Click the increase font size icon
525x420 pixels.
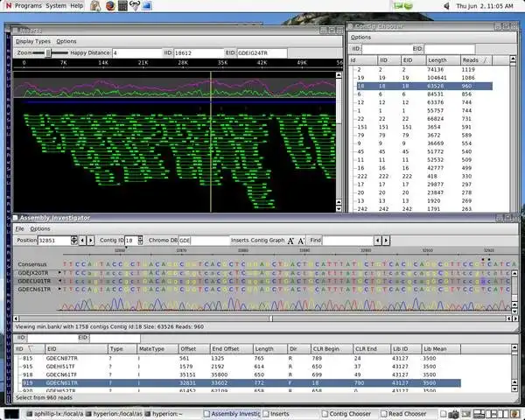tap(290, 241)
